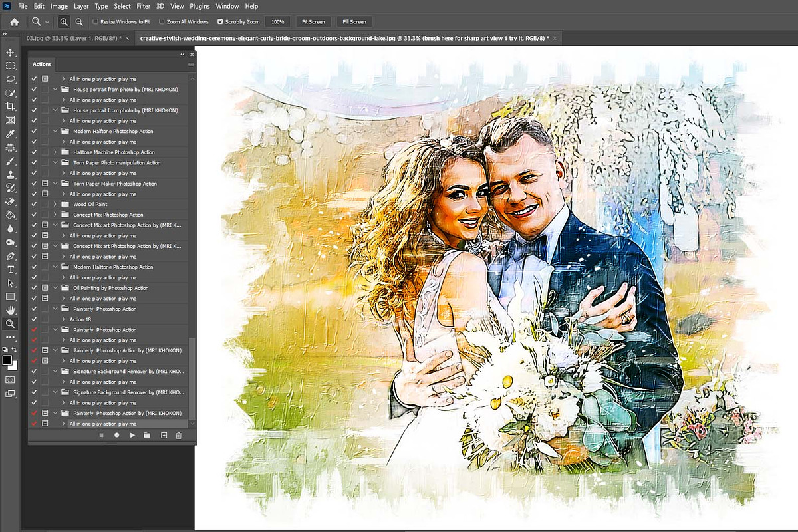
Task: Collapse Torn Paper Maker Photoshop Action set
Action: (55, 184)
